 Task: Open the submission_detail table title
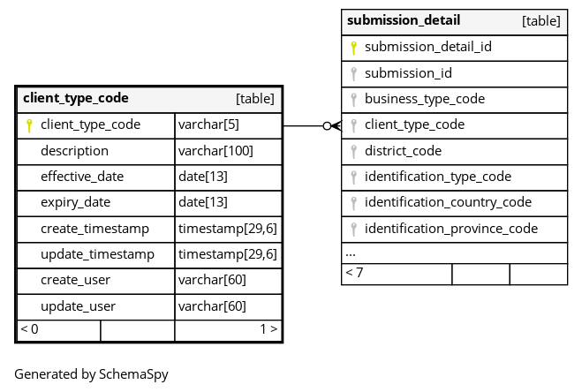tap(404, 20)
